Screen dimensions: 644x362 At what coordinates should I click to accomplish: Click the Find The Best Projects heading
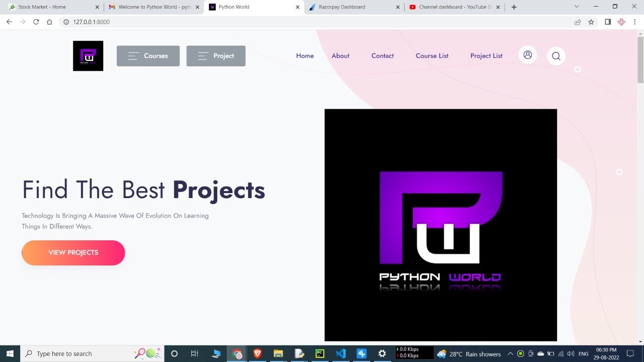click(143, 190)
